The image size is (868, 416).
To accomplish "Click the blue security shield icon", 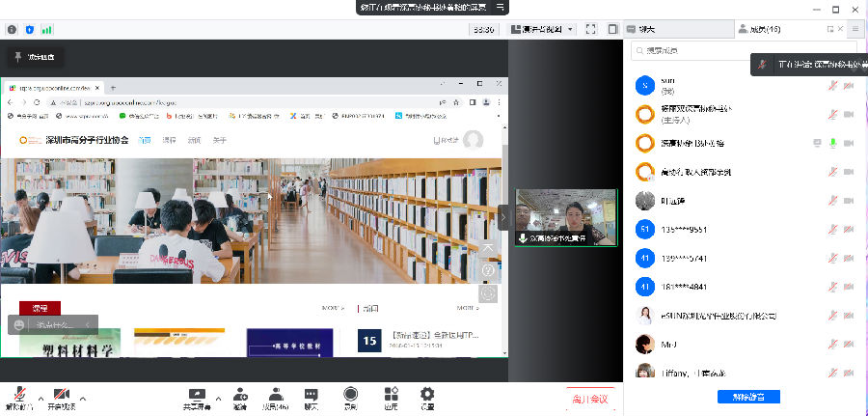I will click(30, 29).
